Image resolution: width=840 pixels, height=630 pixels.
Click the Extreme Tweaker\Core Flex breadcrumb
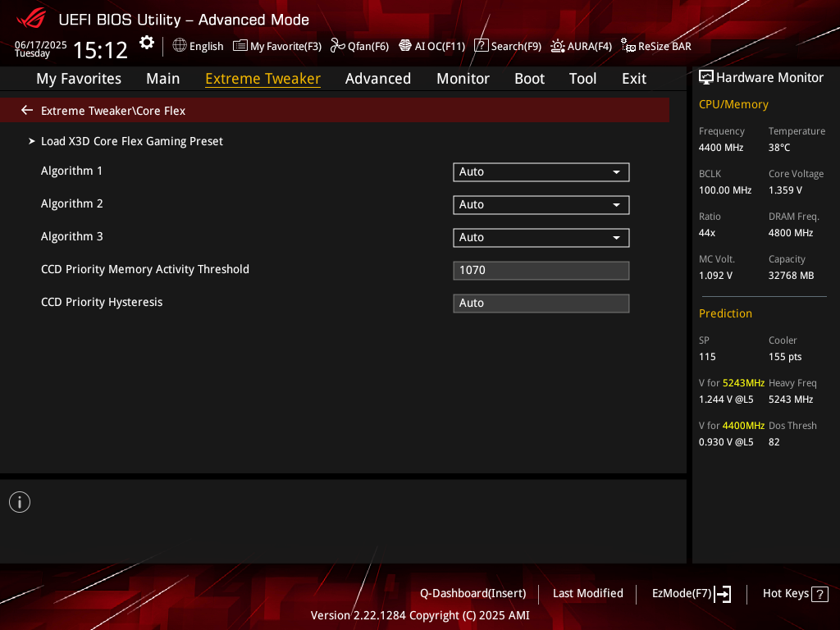113,111
